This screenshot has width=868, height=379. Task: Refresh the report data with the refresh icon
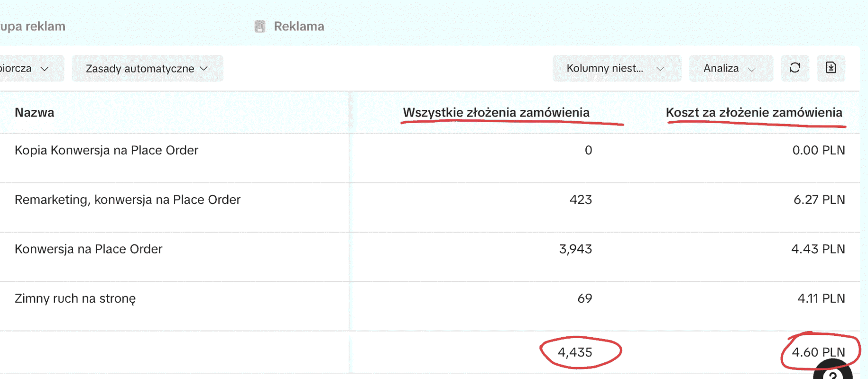795,68
